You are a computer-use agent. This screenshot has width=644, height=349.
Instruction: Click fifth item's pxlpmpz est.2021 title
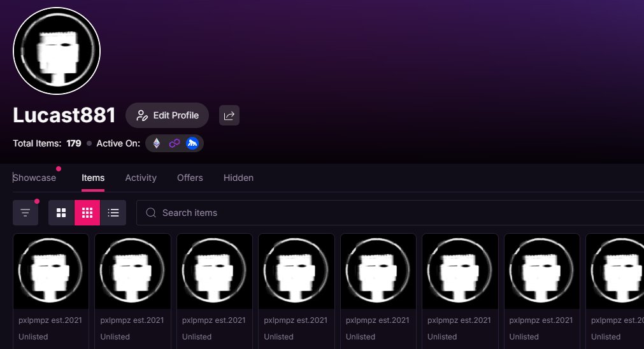point(378,320)
